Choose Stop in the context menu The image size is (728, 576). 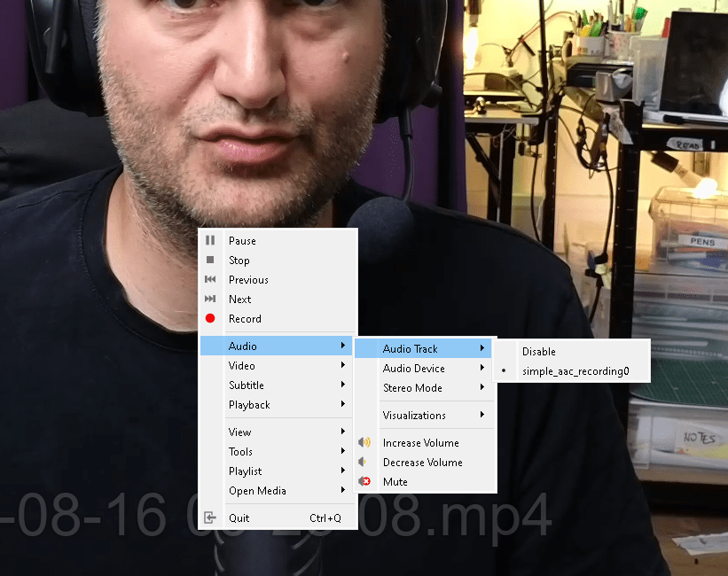pos(278,260)
